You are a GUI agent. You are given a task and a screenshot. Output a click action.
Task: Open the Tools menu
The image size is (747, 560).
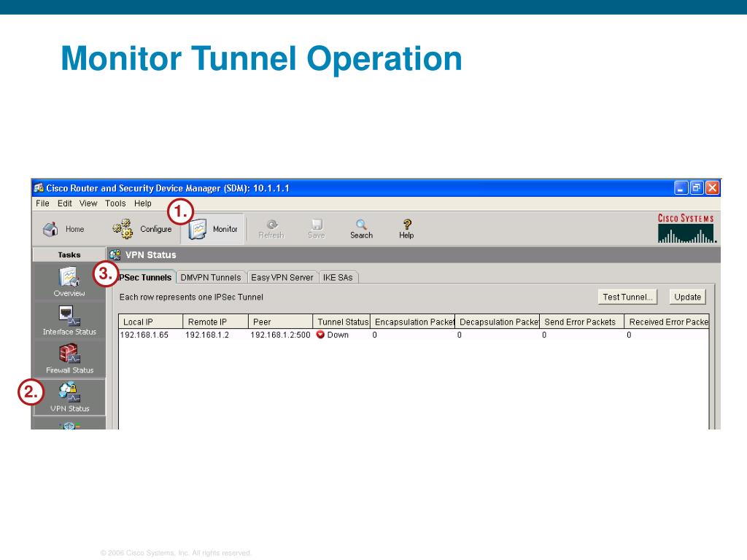point(115,203)
